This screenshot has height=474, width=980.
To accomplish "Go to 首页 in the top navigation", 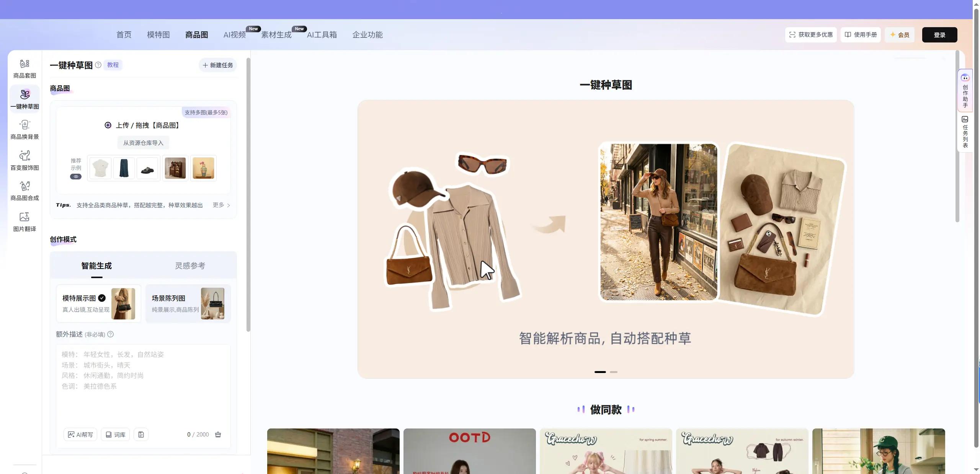I will tap(124, 35).
